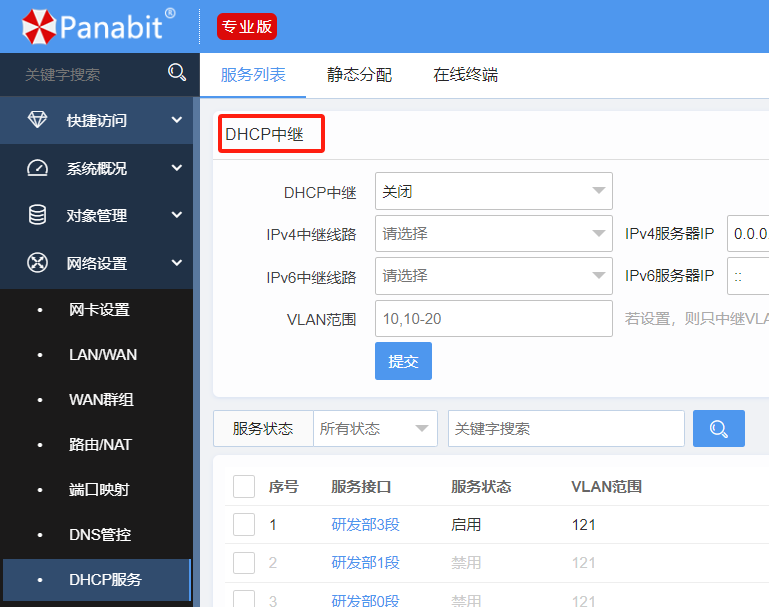Click the IPv4服务器IP input field

pos(748,233)
